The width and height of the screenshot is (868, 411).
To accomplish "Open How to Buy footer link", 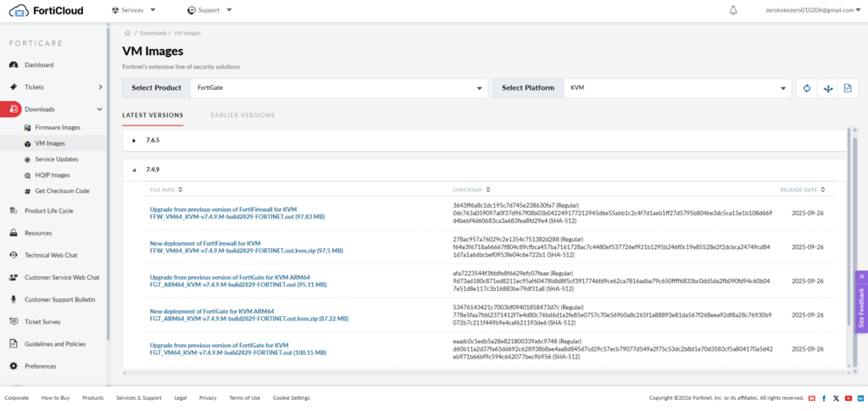I will tap(55, 397).
